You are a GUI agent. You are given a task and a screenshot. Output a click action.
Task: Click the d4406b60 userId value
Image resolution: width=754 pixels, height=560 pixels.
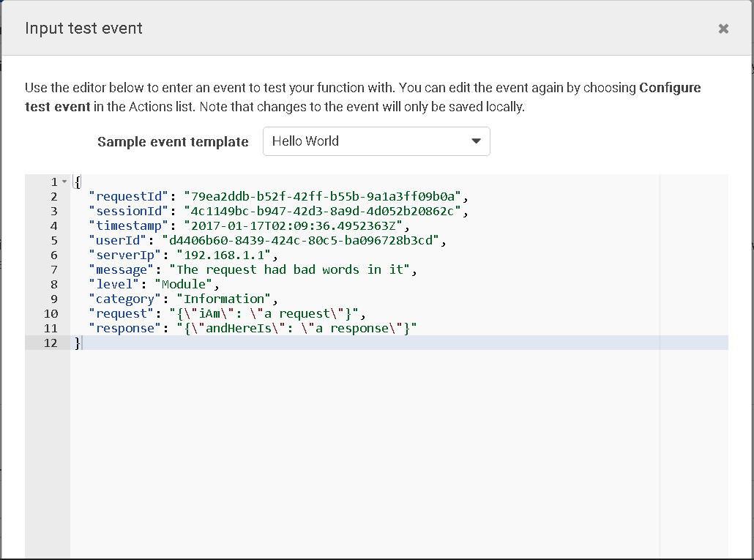[x=301, y=240]
